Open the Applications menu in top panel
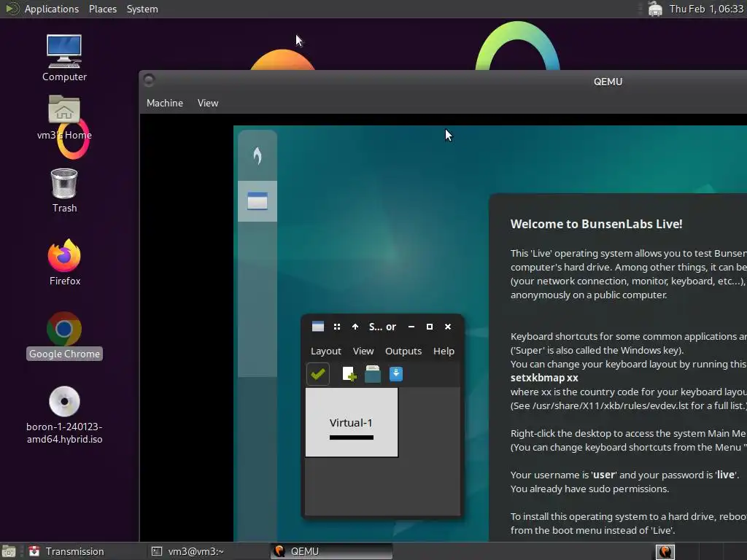 tap(52, 9)
